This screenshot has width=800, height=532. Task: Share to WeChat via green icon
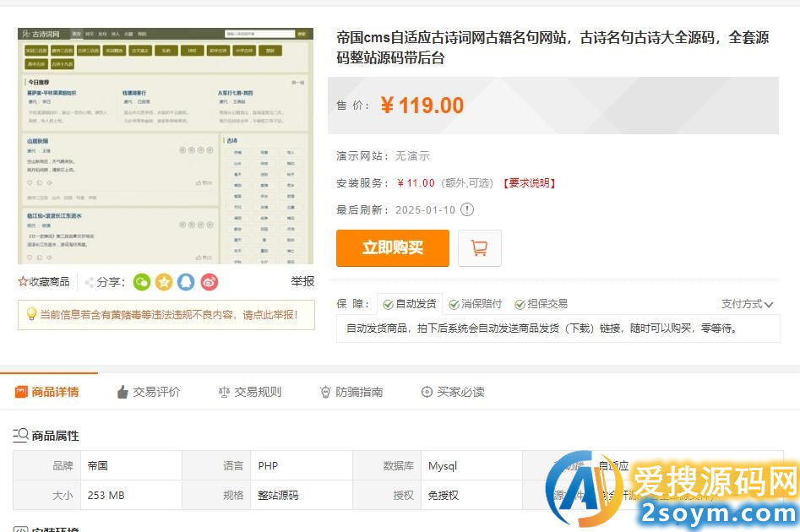[x=142, y=282]
